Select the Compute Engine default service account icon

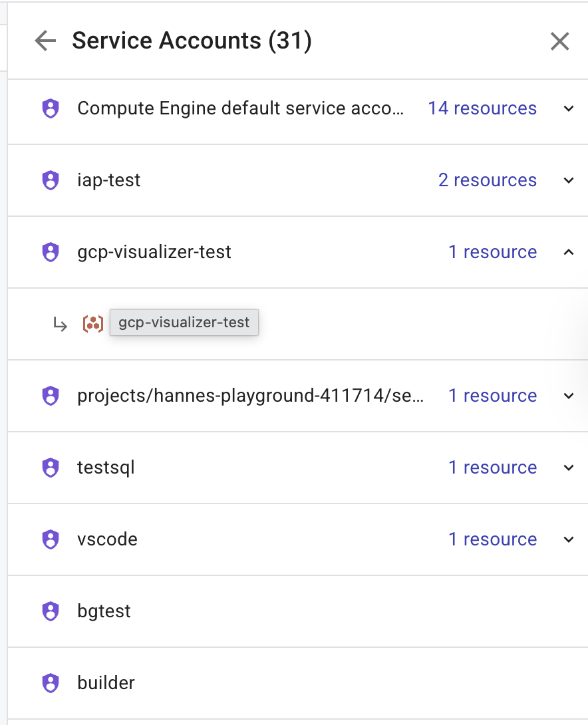50,108
